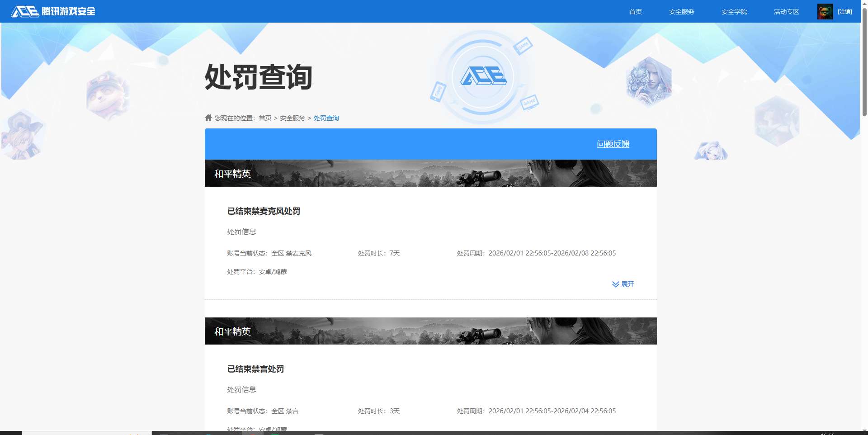Open the 安全学院 nav menu

pyautogui.click(x=734, y=12)
